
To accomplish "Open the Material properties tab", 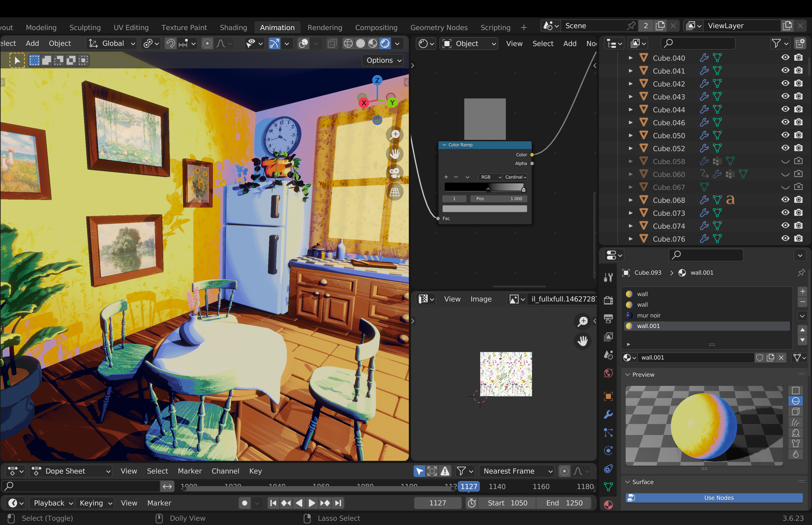I will pyautogui.click(x=608, y=505).
